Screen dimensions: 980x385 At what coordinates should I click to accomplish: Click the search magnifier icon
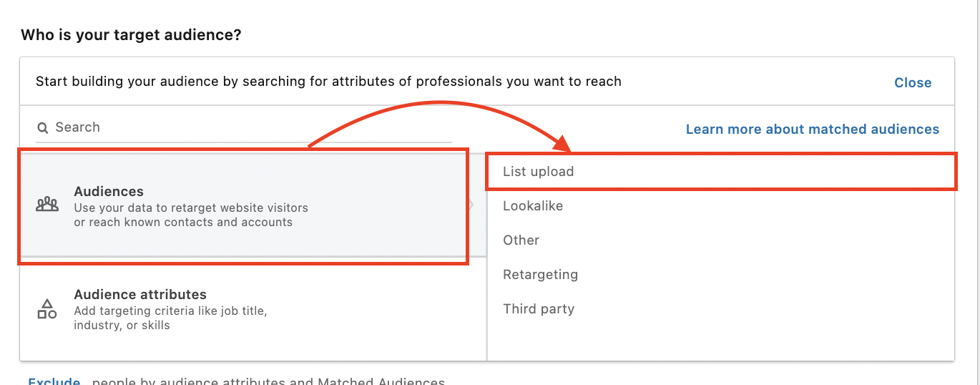(x=42, y=127)
